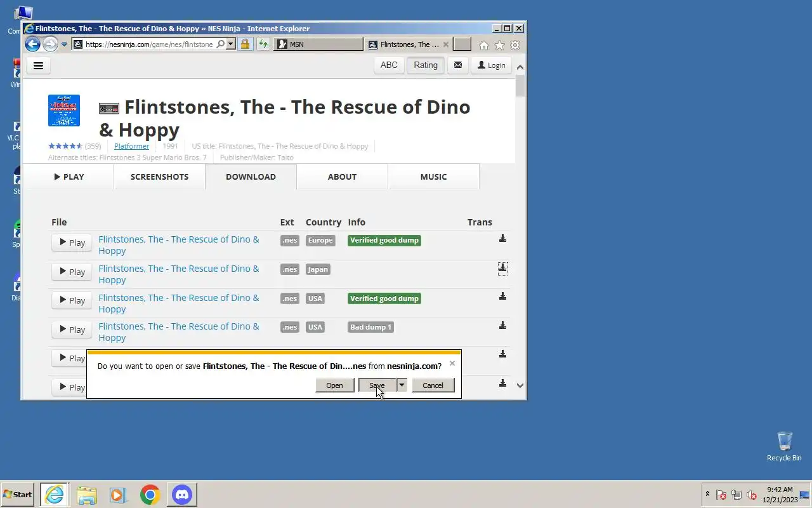Click the Home icon in Internet Explorer
This screenshot has width=812, height=508.
(x=484, y=45)
